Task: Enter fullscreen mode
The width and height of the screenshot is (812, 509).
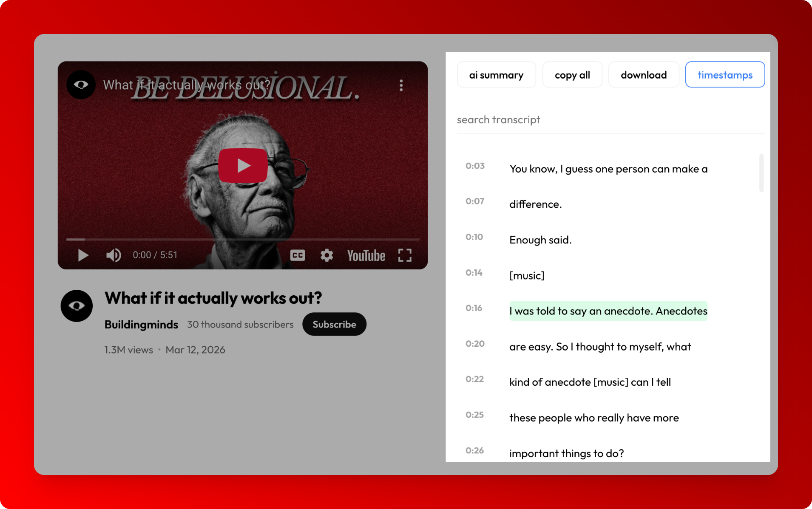Action: pyautogui.click(x=405, y=255)
